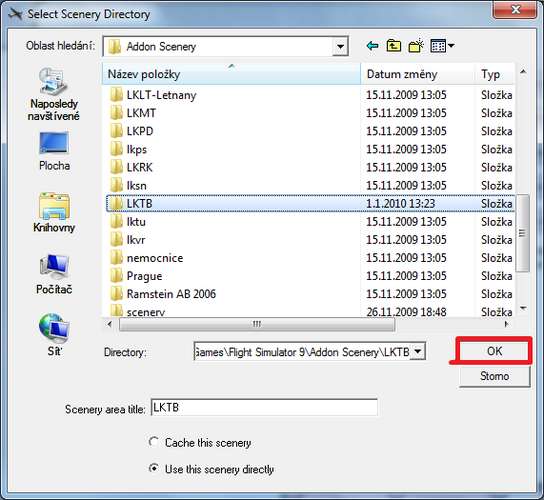Screen dimensions: 544x500
Task: Sort by Název položky column header
Action: 231,74
